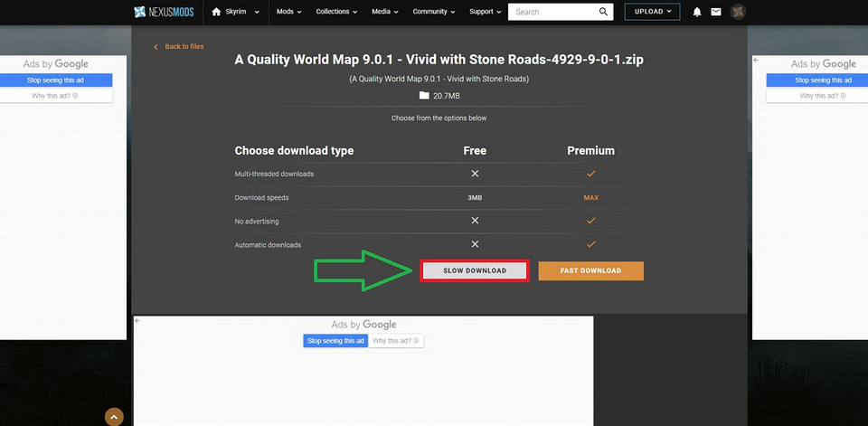Click into the Search input field
This screenshot has width=868, height=426.
coord(553,12)
